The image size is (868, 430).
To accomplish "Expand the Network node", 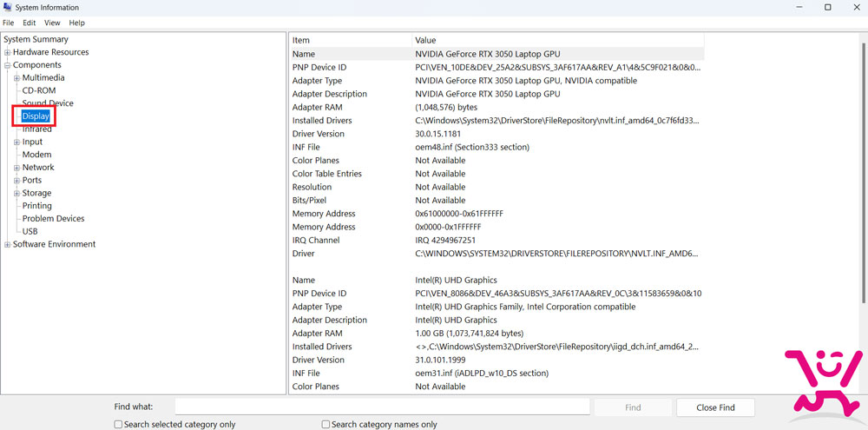I will [17, 168].
